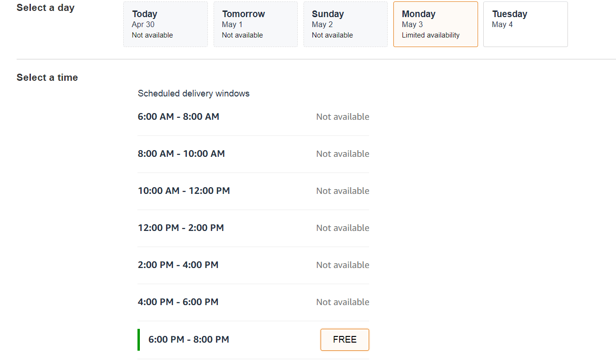The height and width of the screenshot is (364, 616).
Task: Choose the 4:00 PM - 6:00 PM window
Action: pos(178,302)
